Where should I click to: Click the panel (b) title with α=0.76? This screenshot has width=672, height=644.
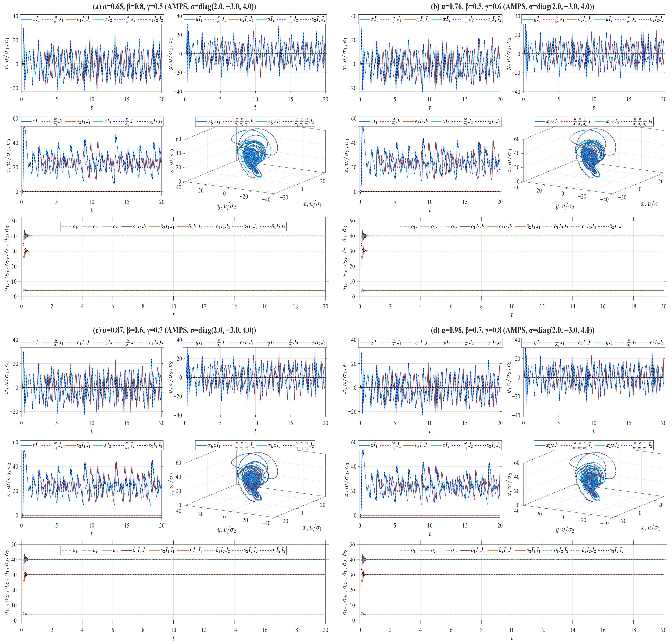tap(513, 7)
